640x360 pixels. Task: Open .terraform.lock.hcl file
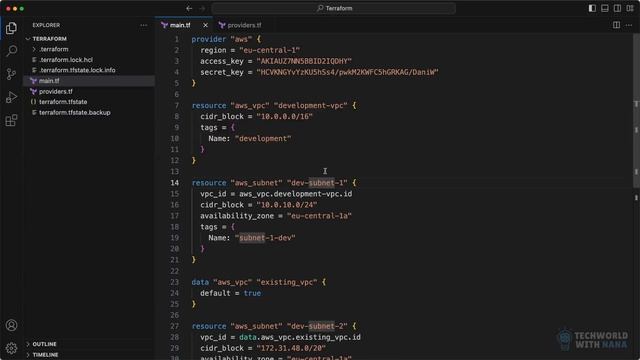tap(66, 60)
